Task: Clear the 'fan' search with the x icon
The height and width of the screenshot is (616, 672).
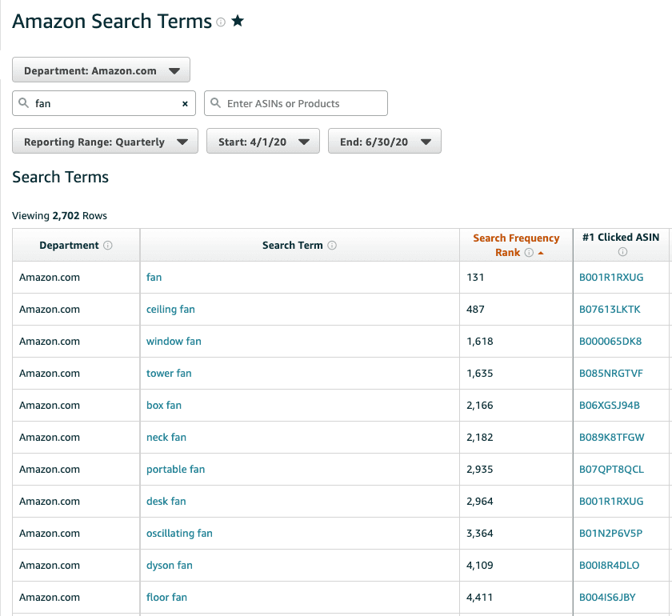Action: click(185, 104)
